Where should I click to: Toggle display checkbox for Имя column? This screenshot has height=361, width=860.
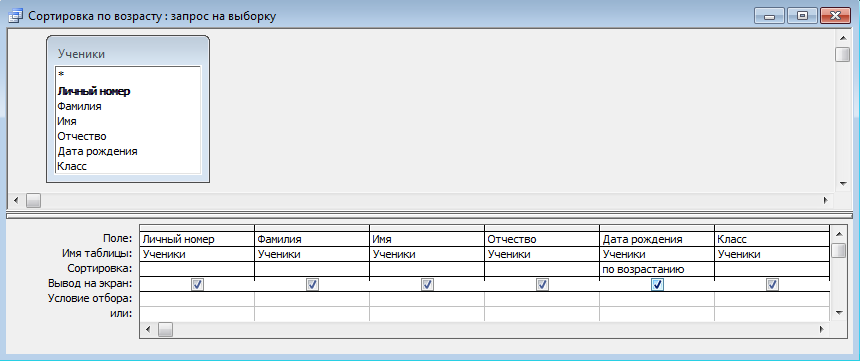click(x=427, y=285)
